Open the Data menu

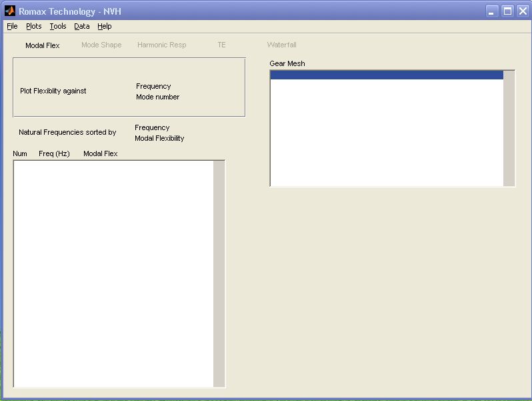click(82, 26)
